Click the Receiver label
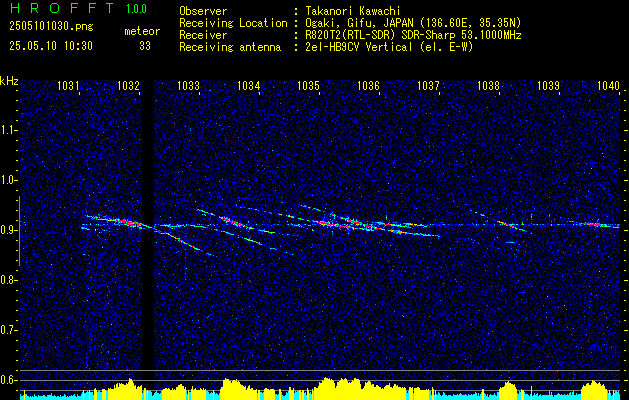The height and width of the screenshot is (400, 629). pos(203,35)
